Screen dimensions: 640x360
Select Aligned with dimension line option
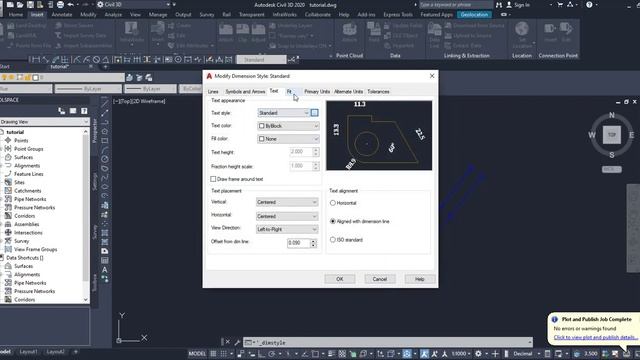point(333,221)
